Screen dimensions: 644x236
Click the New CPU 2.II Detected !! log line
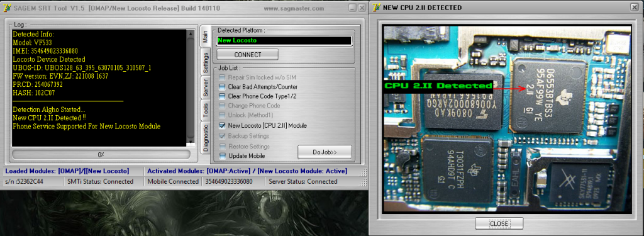click(49, 118)
